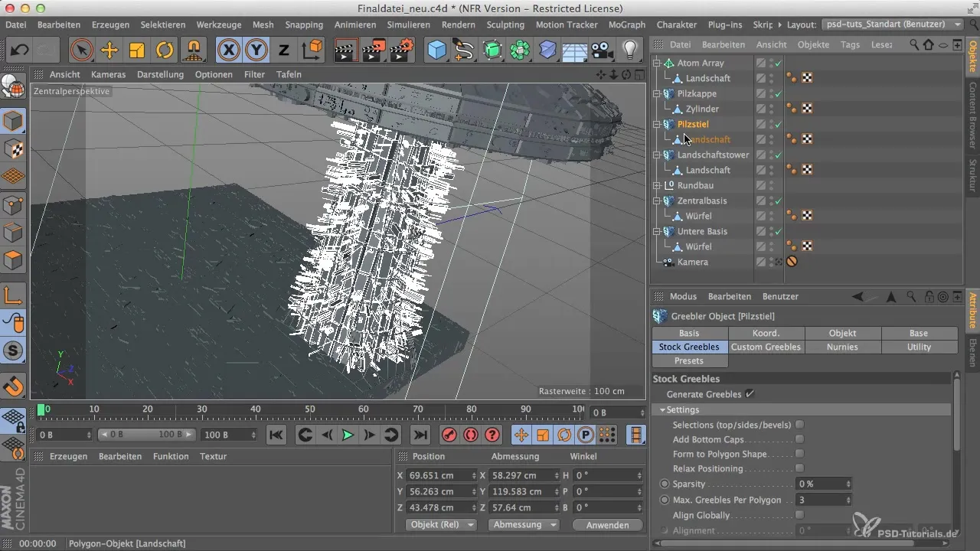Enable Relax Positioning checkbox
Image resolution: width=980 pixels, height=551 pixels.
click(x=799, y=468)
